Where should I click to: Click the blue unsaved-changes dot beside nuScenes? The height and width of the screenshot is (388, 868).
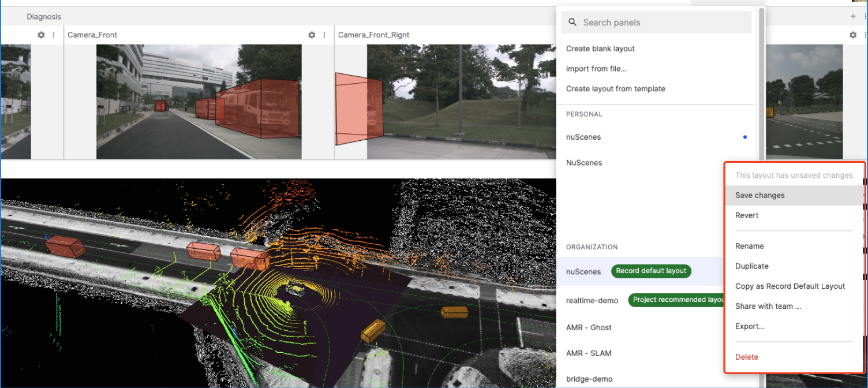pos(745,137)
